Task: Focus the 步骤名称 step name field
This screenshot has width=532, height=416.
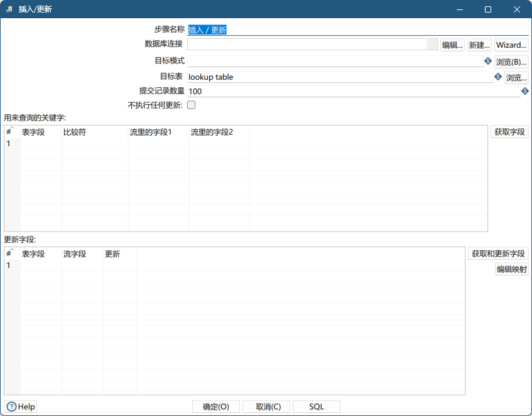Action: pyautogui.click(x=358, y=29)
